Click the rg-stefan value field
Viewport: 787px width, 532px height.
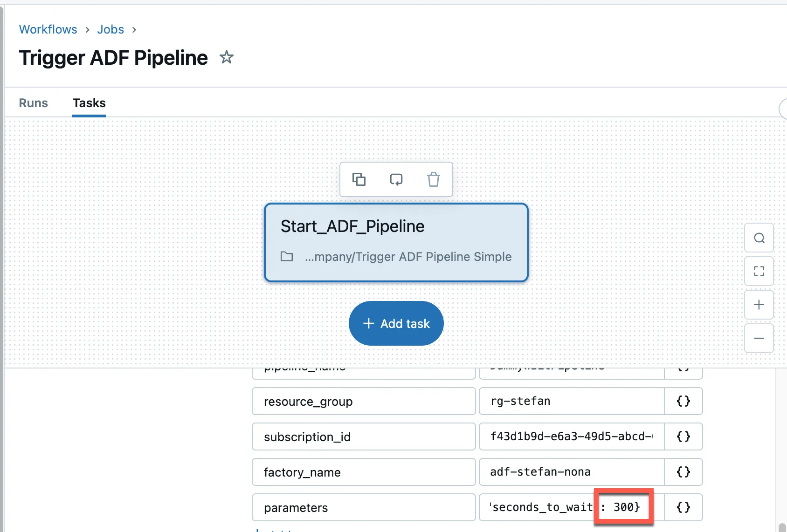571,401
